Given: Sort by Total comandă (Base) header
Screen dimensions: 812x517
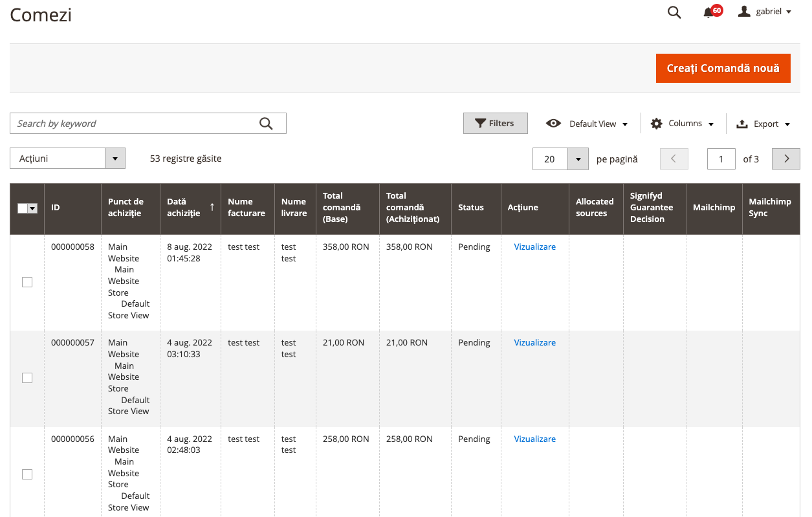Looking at the screenshot, I should 347,208.
